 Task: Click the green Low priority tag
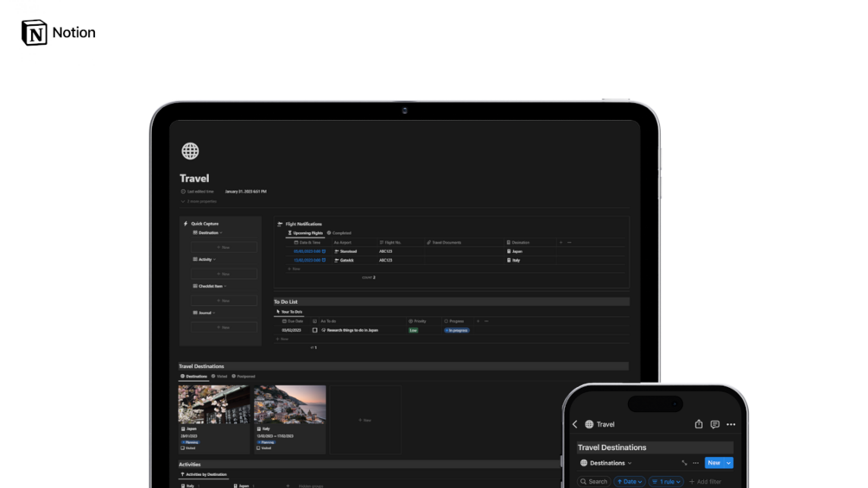pos(414,330)
